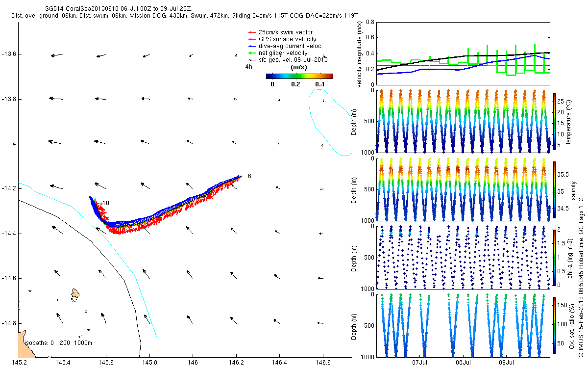Click the '08Jul' date tick
The height and width of the screenshot is (368, 588).
click(x=464, y=362)
